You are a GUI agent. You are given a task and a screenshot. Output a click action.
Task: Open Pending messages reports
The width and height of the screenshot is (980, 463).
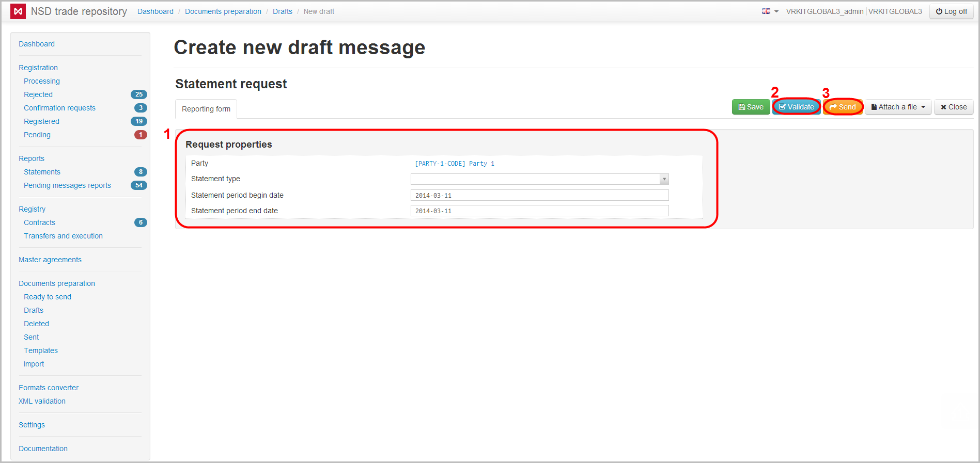coord(67,185)
